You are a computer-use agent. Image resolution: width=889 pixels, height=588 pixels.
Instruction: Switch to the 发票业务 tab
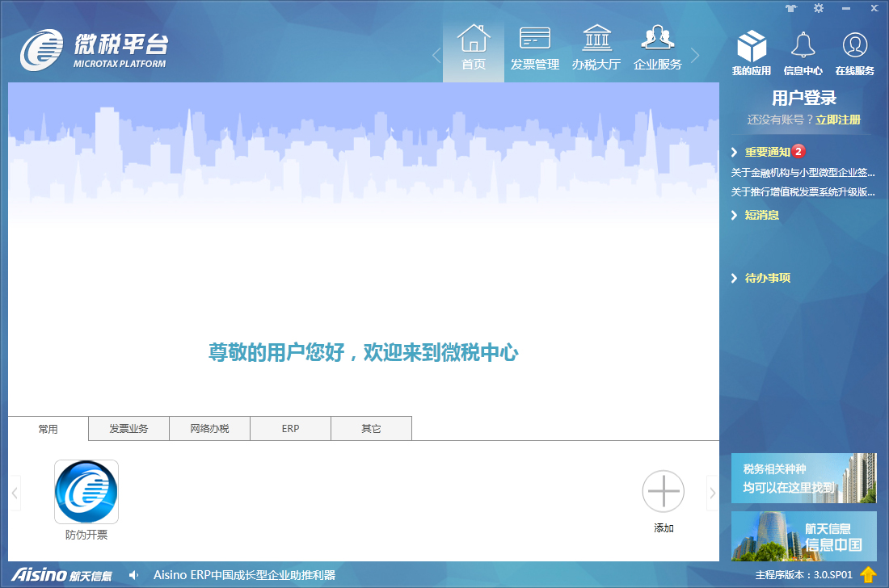pos(129,429)
